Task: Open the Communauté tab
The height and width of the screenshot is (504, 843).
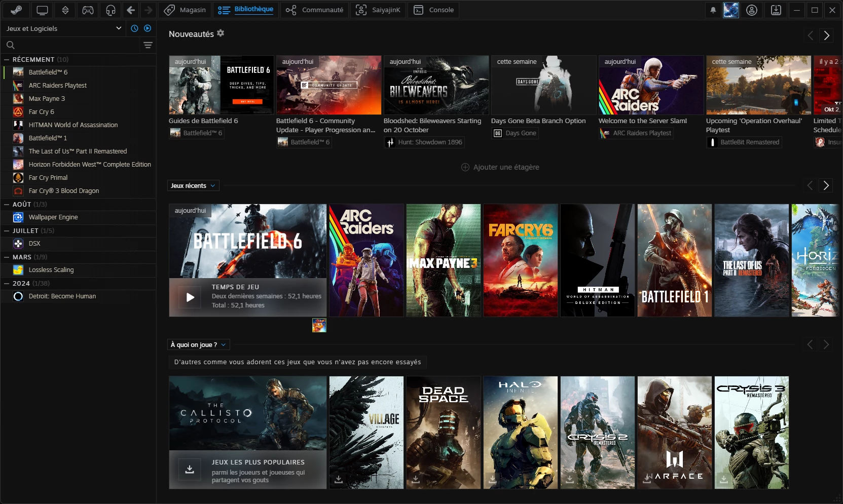Action: click(x=314, y=10)
